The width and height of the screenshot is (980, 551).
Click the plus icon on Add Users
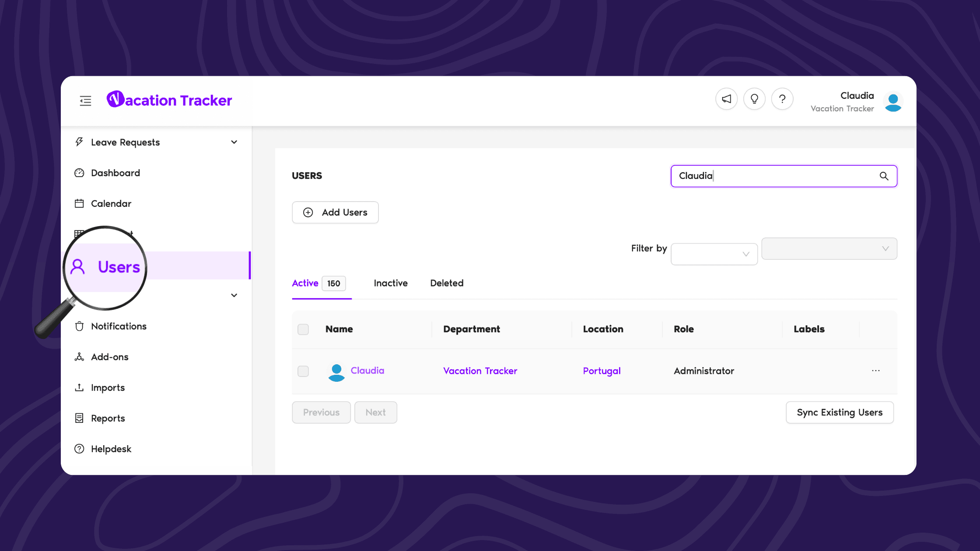pos(308,212)
